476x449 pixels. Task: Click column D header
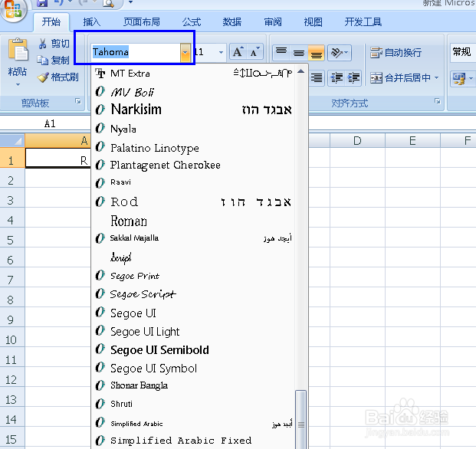pos(358,141)
